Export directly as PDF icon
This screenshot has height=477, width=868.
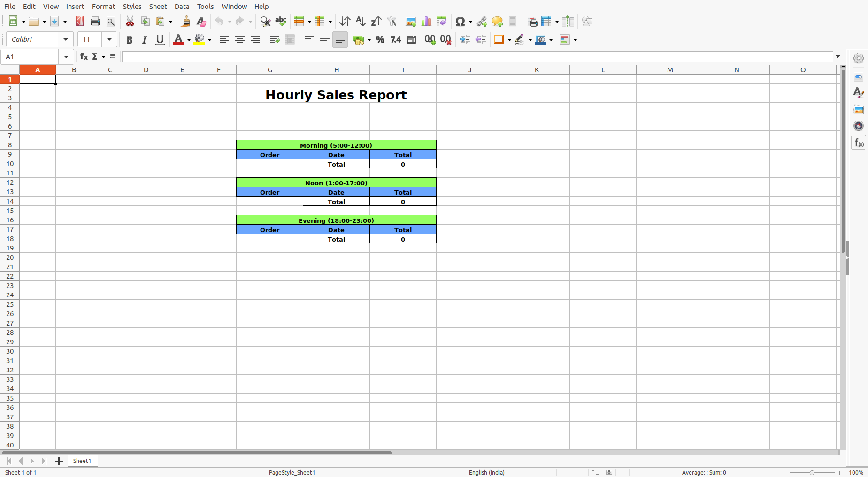[80, 21]
